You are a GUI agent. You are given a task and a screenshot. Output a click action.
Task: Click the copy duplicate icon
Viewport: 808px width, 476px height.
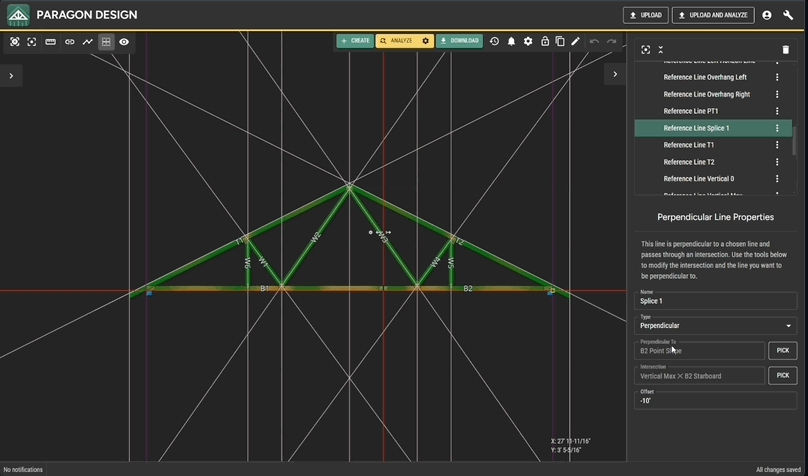(560, 41)
